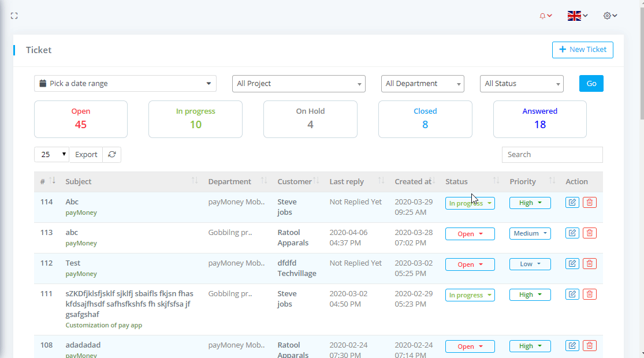This screenshot has height=358, width=644.
Task: Edit ticket 111 with pencil icon
Action: 572,294
